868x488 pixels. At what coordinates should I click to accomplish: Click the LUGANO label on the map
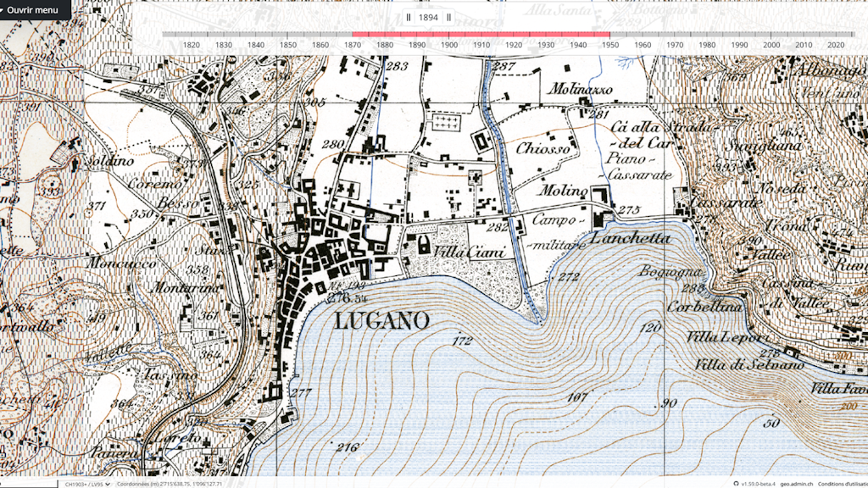382,320
